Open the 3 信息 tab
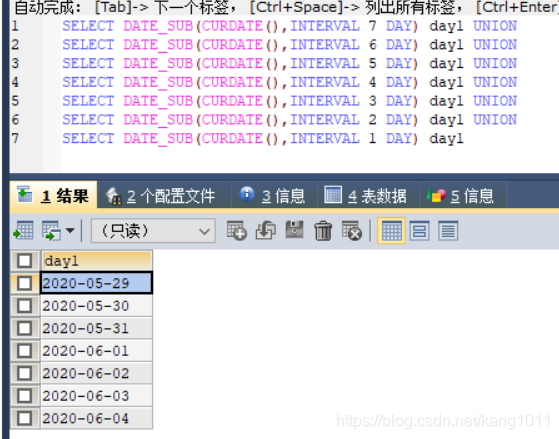Screen dimensions: 559x439 274,196
